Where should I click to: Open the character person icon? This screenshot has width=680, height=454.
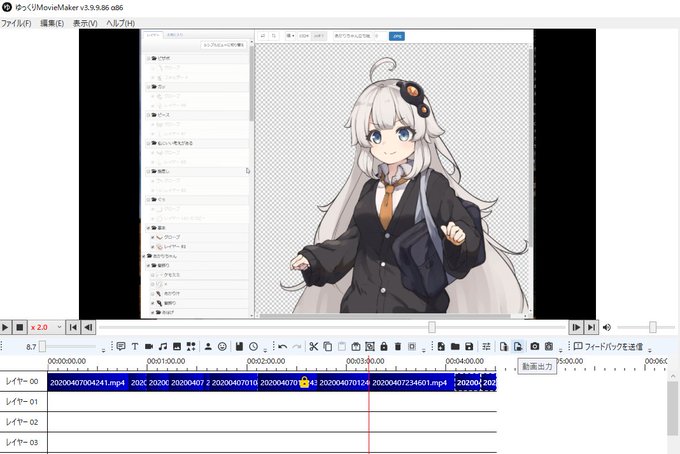click(x=208, y=346)
